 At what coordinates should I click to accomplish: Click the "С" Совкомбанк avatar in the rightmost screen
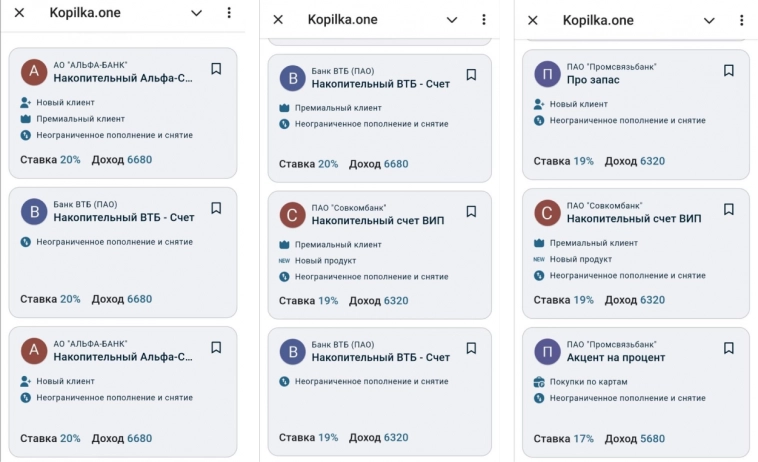point(547,212)
